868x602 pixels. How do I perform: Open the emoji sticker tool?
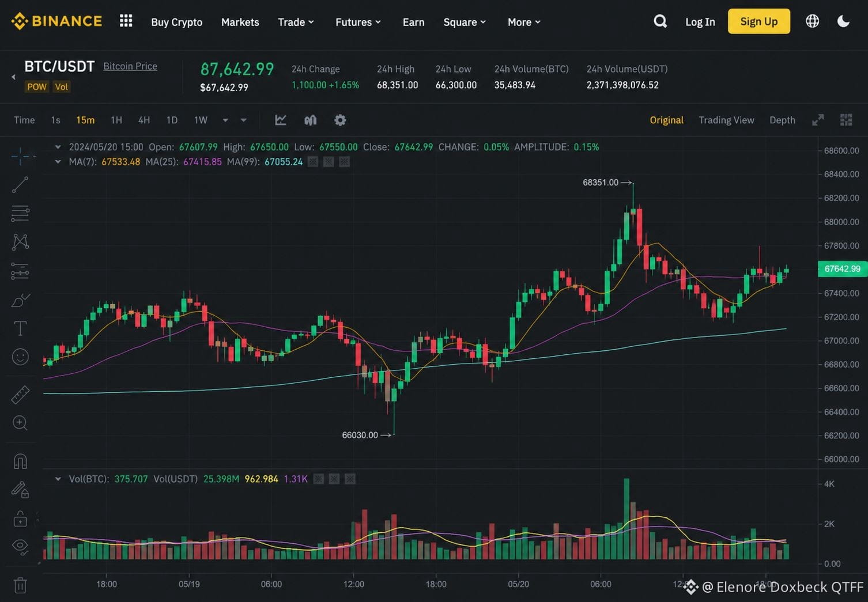pyautogui.click(x=20, y=357)
